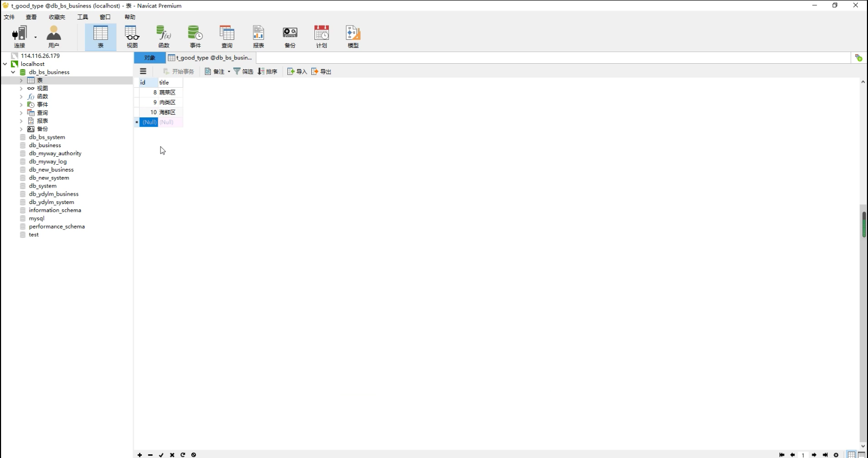This screenshot has height=458, width=868.
Task: Open the 查看 (View) menu
Action: [x=31, y=17]
